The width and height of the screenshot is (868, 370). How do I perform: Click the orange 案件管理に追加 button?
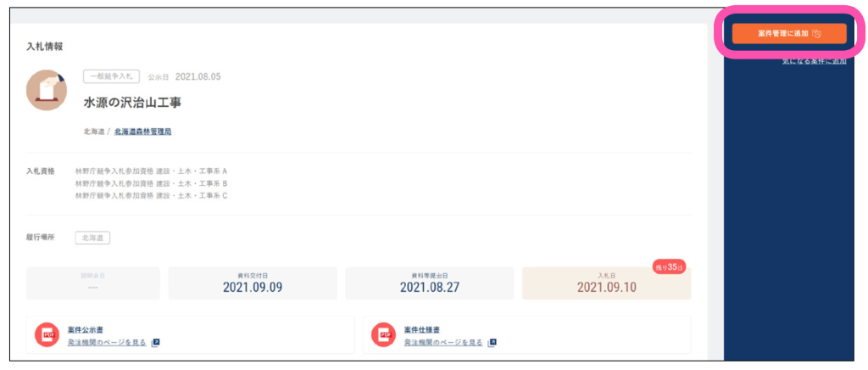tap(789, 34)
